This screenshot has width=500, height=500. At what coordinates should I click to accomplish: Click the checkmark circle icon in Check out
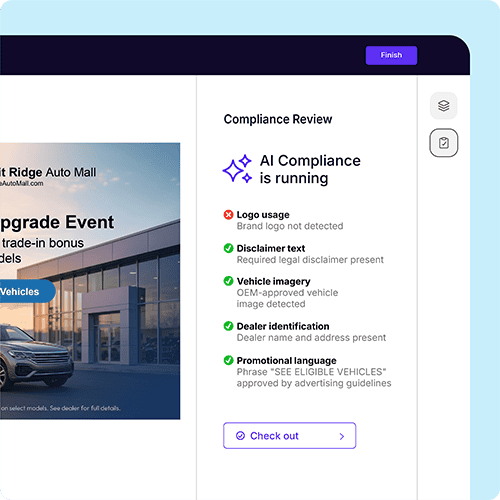(240, 436)
